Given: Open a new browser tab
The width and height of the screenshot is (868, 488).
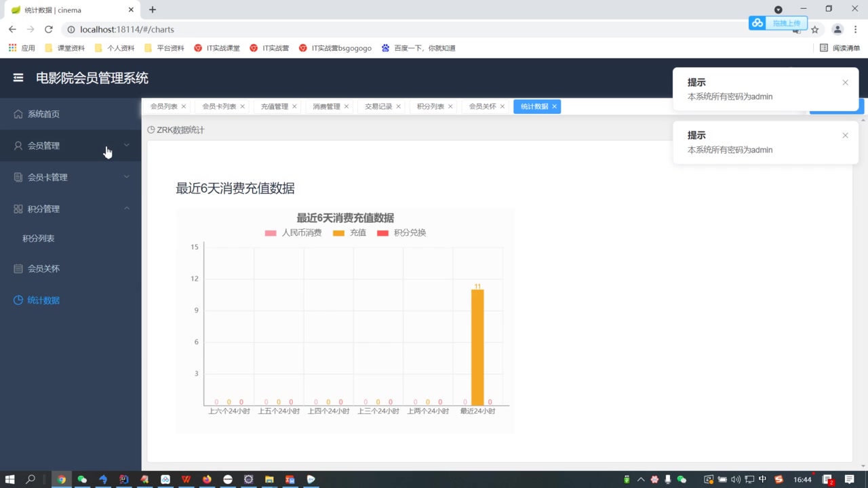Looking at the screenshot, I should click(x=153, y=9).
